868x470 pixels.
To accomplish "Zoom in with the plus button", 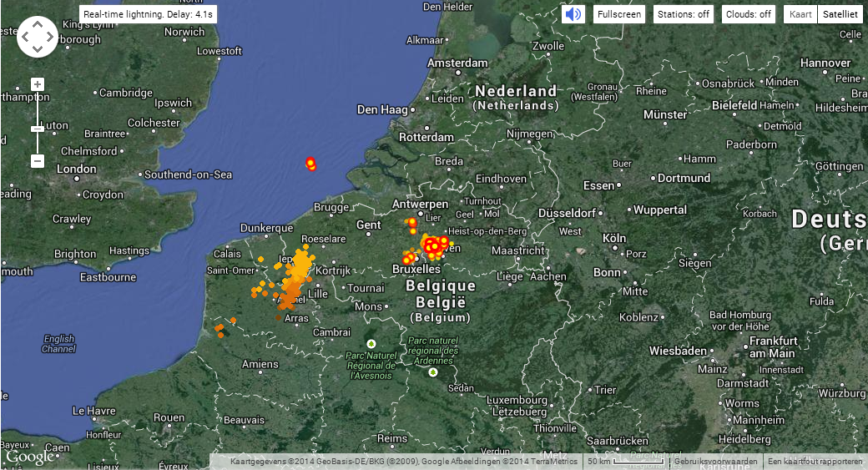I will (x=37, y=84).
